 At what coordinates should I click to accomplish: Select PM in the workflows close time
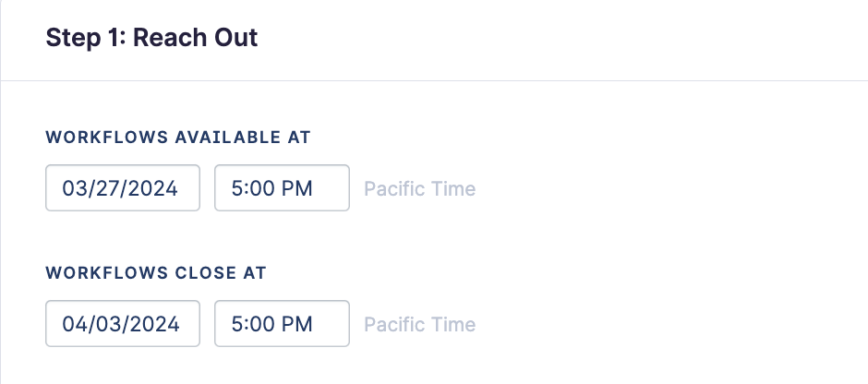pyautogui.click(x=298, y=325)
